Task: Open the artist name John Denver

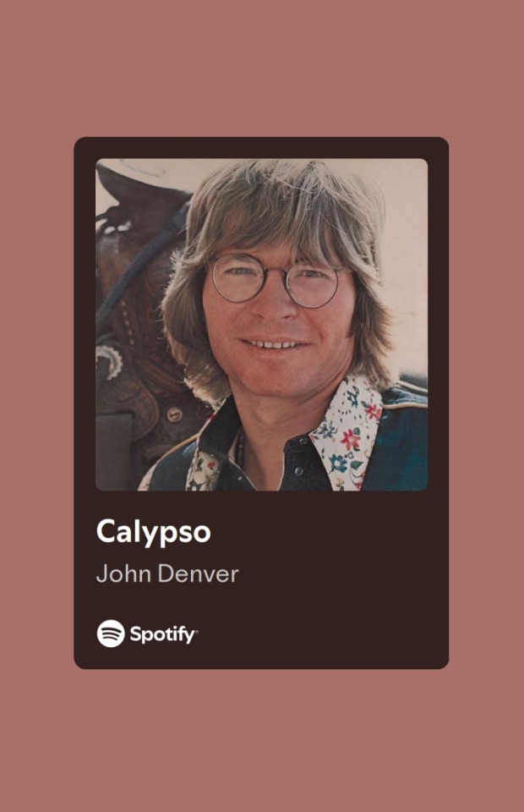Action: (167, 573)
